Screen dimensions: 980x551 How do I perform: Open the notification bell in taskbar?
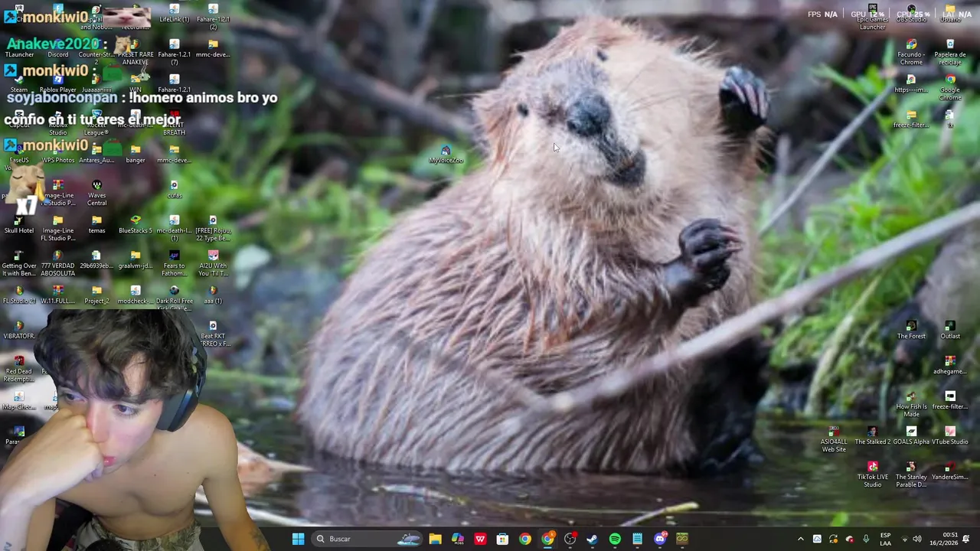(x=966, y=539)
